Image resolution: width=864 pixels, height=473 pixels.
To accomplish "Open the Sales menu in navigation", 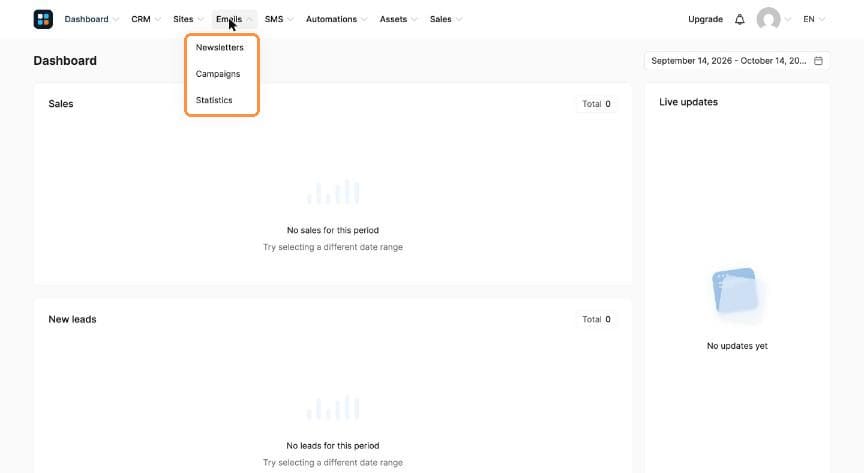I will [446, 19].
